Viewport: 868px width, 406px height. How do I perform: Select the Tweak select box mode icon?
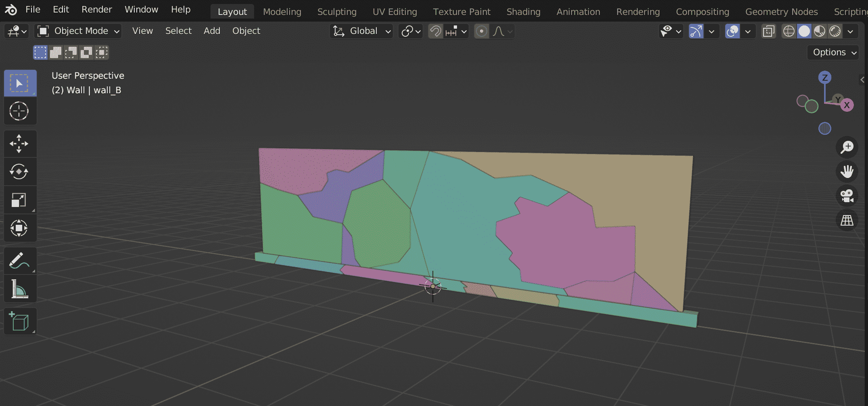pos(40,52)
